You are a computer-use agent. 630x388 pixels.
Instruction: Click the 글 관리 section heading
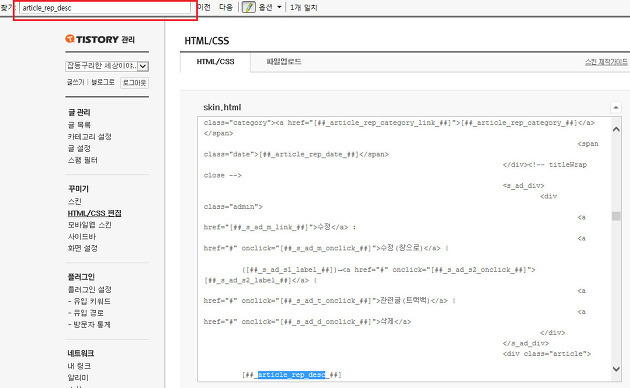79,112
